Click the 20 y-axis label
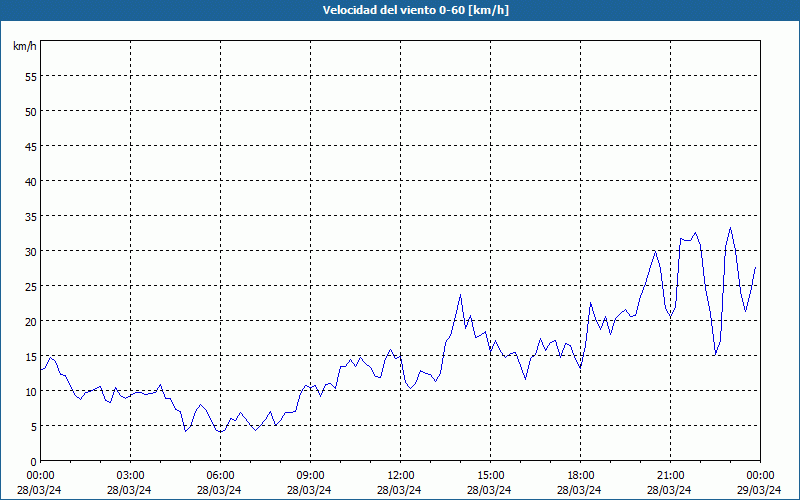 [x=31, y=321]
